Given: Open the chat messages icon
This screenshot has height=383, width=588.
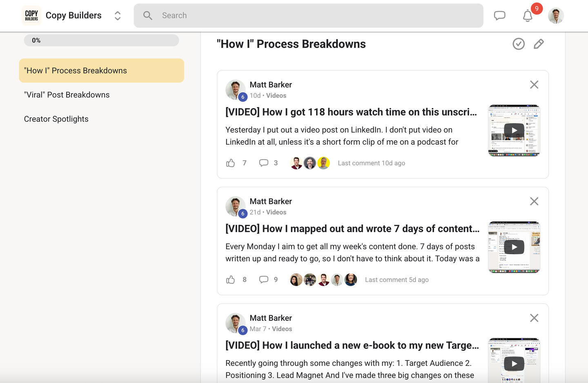Looking at the screenshot, I should (499, 16).
